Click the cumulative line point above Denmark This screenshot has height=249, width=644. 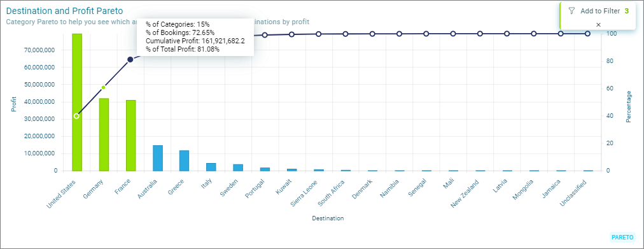(372, 34)
